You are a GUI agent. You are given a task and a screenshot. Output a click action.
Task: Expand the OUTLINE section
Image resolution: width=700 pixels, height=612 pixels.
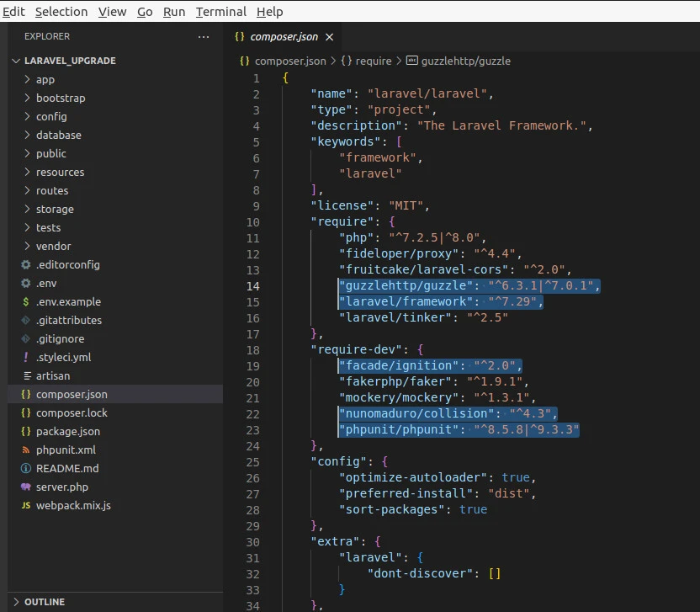45,602
